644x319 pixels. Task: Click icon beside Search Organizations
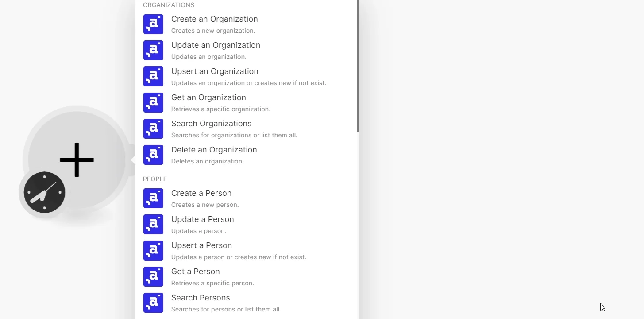pyautogui.click(x=153, y=129)
